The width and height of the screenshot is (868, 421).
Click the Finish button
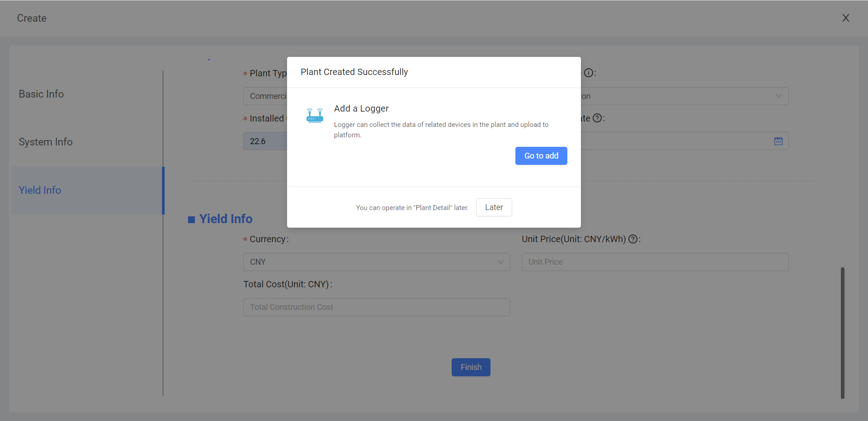(471, 367)
